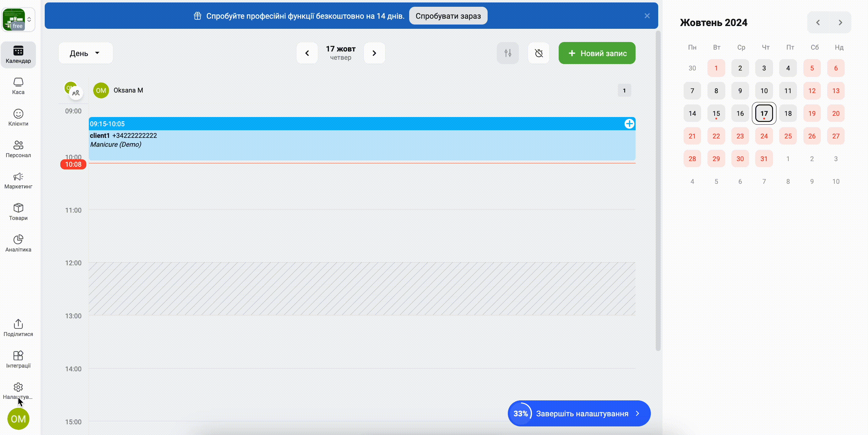Viewport: 868px width, 435px height.
Task: Select October 15 in mini calendar
Action: [716, 114]
